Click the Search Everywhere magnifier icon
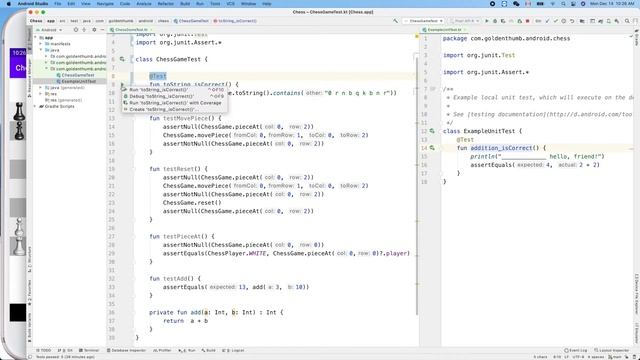This screenshot has height=360, width=640. coord(627,21)
